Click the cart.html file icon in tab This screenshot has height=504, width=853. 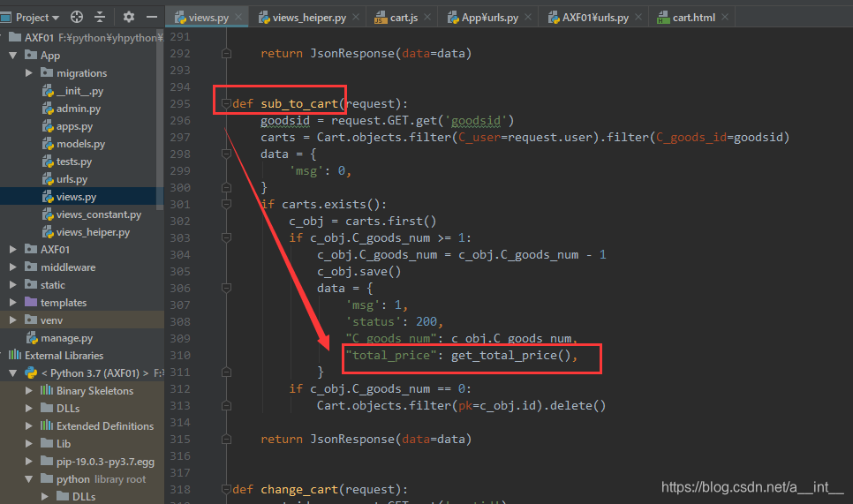click(663, 18)
